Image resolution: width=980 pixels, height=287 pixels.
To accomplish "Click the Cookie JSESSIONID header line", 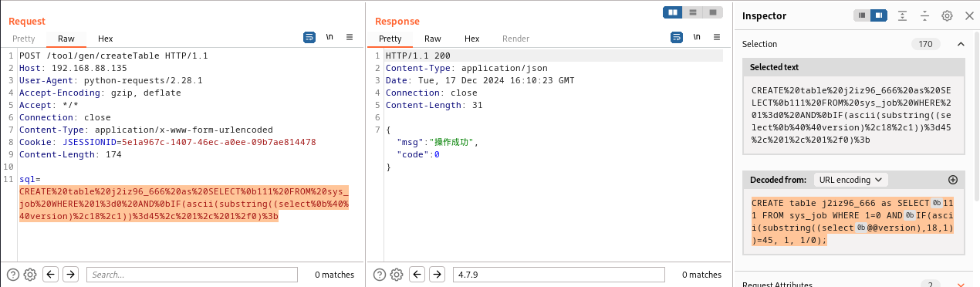I will (x=167, y=142).
